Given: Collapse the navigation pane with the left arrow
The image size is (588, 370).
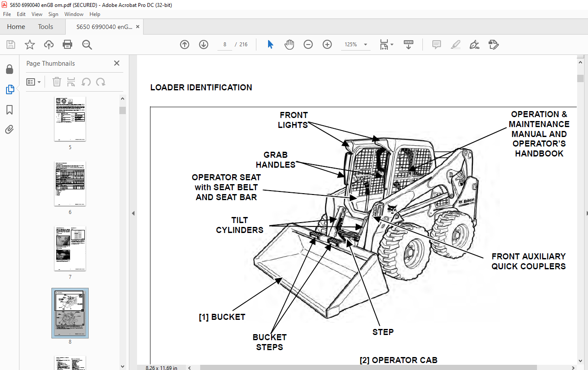Looking at the screenshot, I should (x=133, y=213).
